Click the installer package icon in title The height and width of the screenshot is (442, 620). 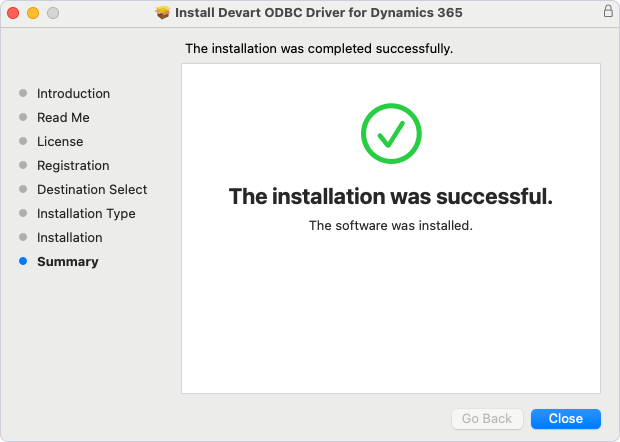click(x=163, y=13)
